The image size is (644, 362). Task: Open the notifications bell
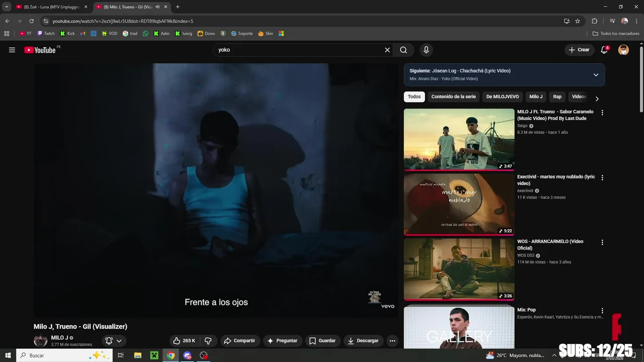[604, 50]
